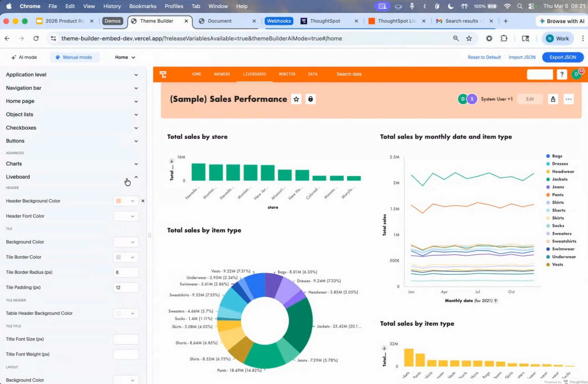Open the Tile Border Color swatch picker
The image size is (588, 384).
click(126, 257)
